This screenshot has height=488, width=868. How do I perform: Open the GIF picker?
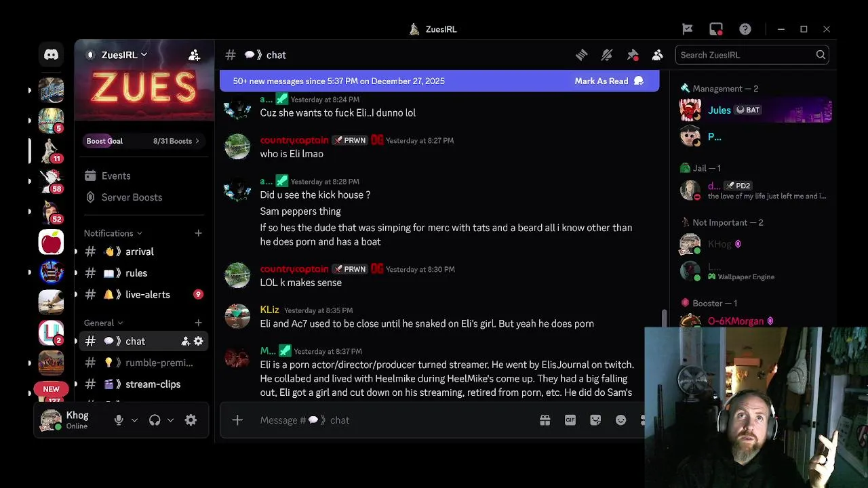coord(570,420)
